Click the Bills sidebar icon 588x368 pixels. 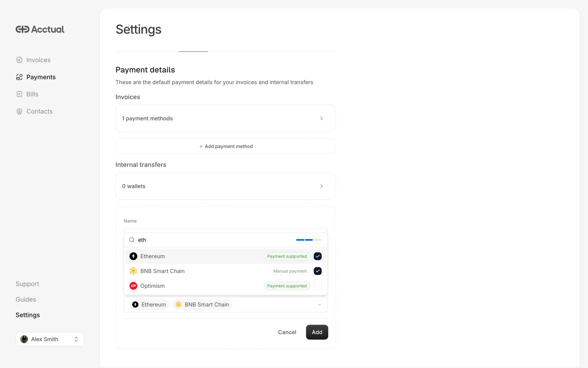(x=19, y=94)
